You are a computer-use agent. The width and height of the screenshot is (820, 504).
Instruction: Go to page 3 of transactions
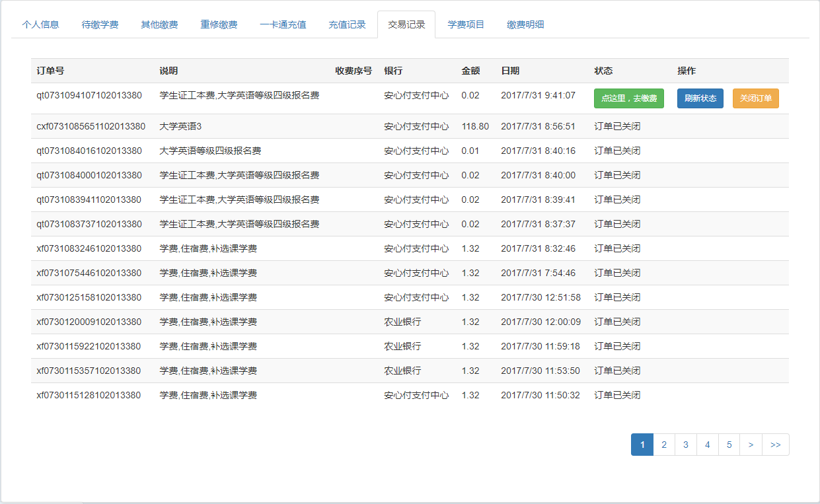685,445
